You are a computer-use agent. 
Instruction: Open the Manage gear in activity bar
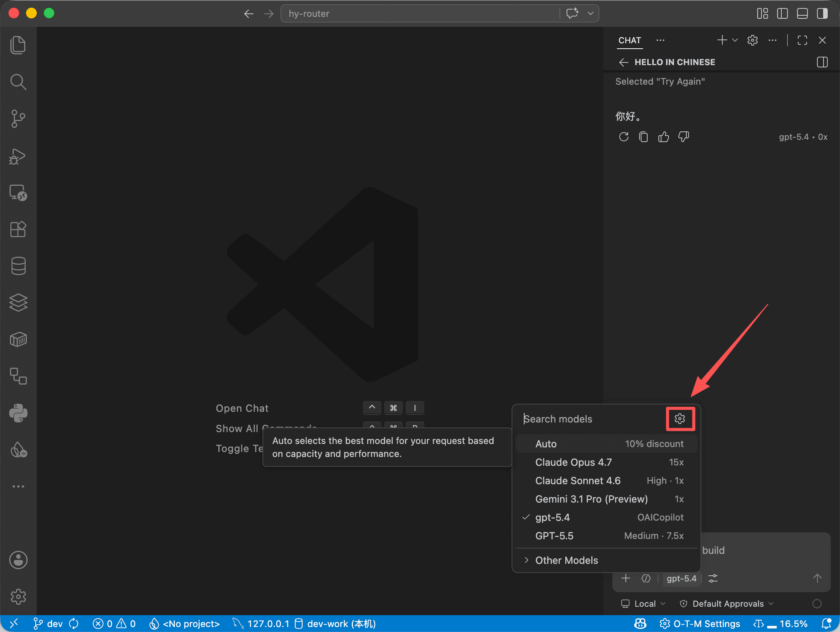(18, 597)
